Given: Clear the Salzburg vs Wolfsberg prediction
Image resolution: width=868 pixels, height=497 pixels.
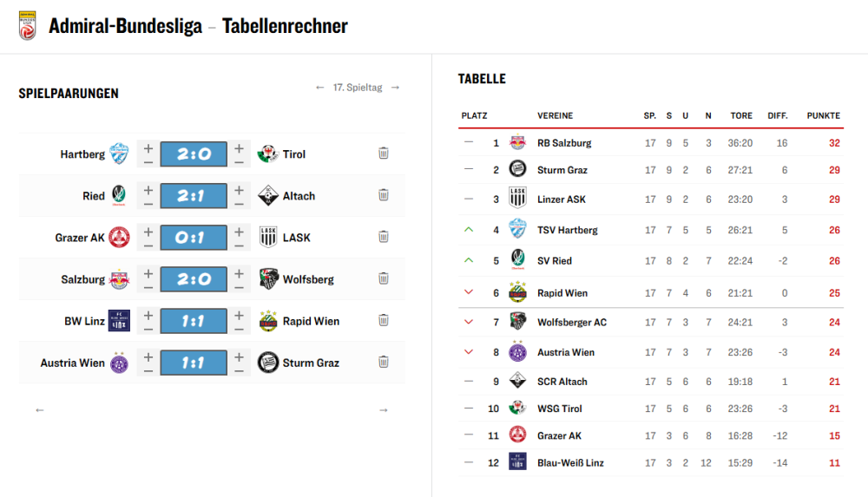Looking at the screenshot, I should (383, 278).
